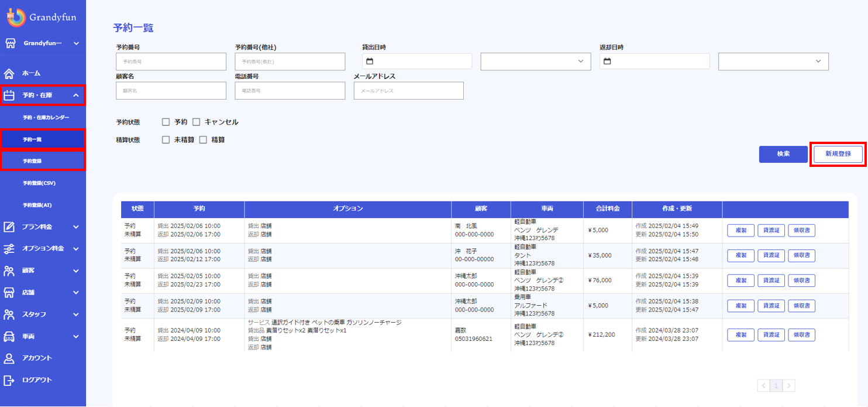
Task: Click the people icon for スタッフ
Action: 9,314
